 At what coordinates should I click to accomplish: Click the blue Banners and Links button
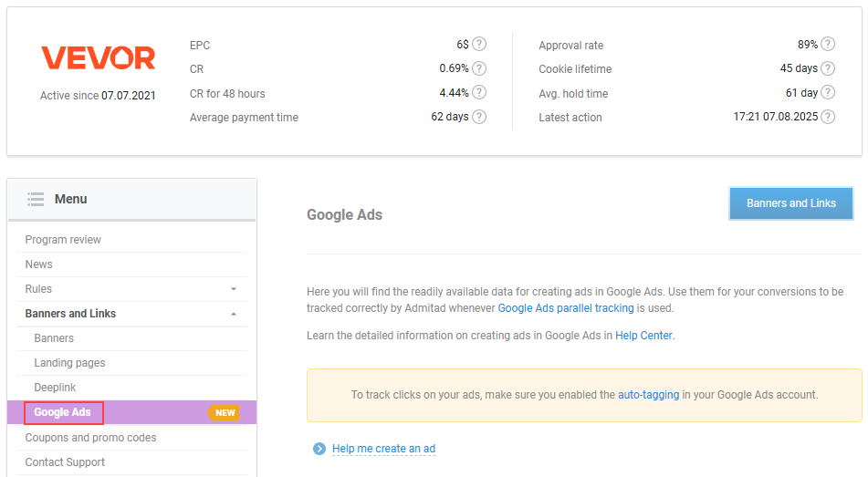791,203
